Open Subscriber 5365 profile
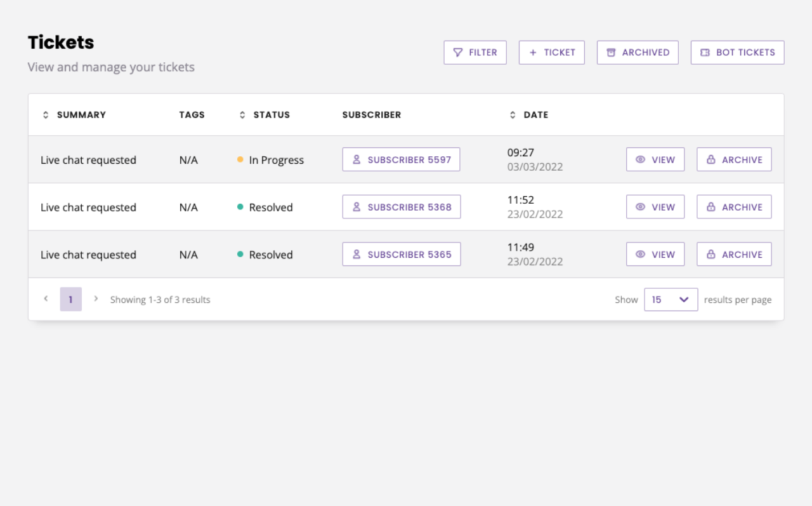The width and height of the screenshot is (812, 506). (402, 255)
